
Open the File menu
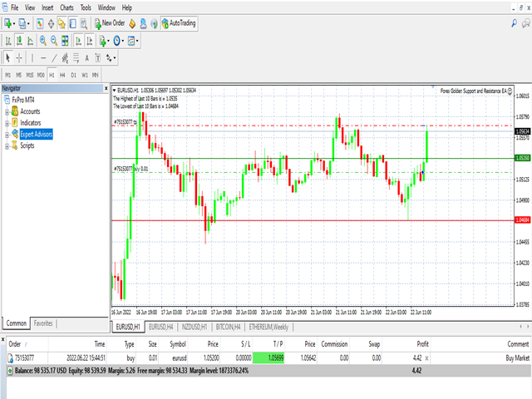coord(15,7)
